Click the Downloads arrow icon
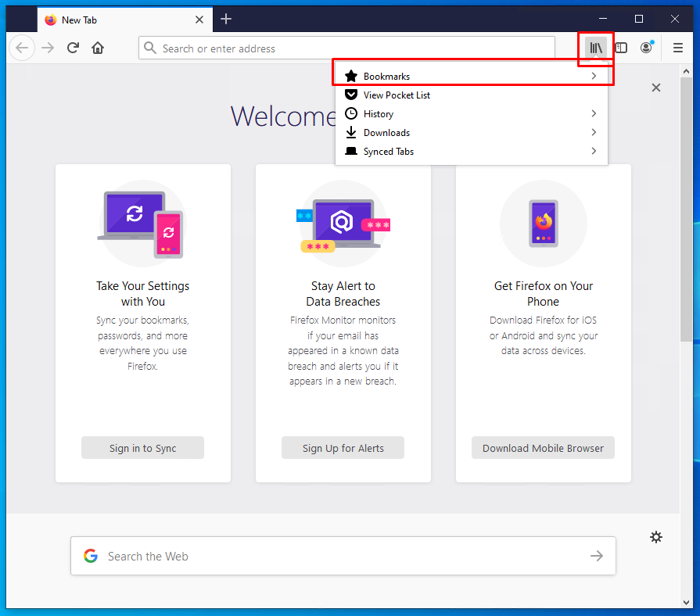This screenshot has height=616, width=700. click(351, 132)
